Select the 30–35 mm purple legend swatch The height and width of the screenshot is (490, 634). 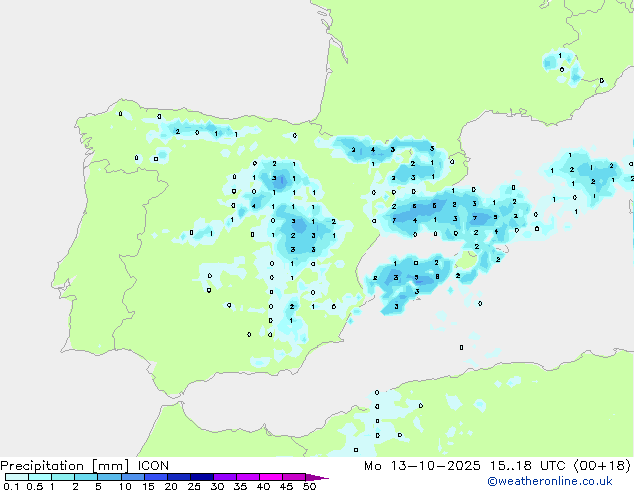(224, 477)
